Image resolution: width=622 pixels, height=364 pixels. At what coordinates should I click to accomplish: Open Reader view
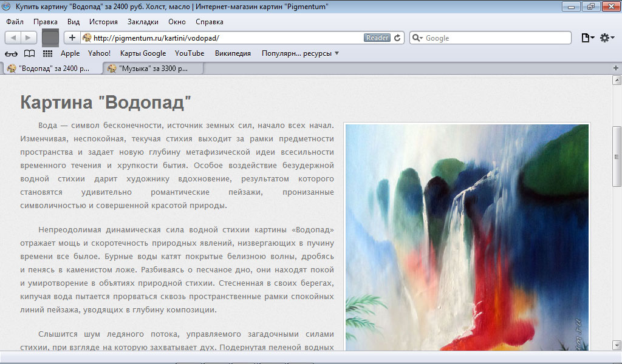(377, 38)
